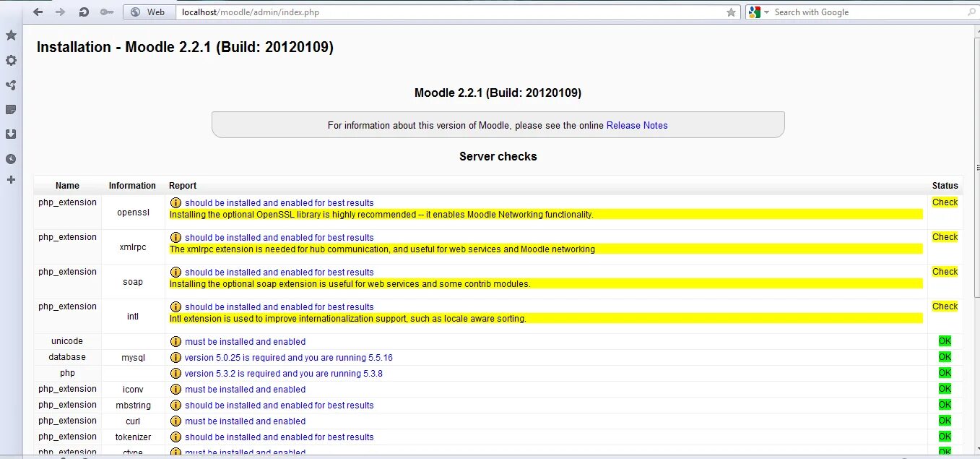Open the gear panel in the sidebar
The width and height of the screenshot is (980, 459).
pyautogui.click(x=11, y=60)
